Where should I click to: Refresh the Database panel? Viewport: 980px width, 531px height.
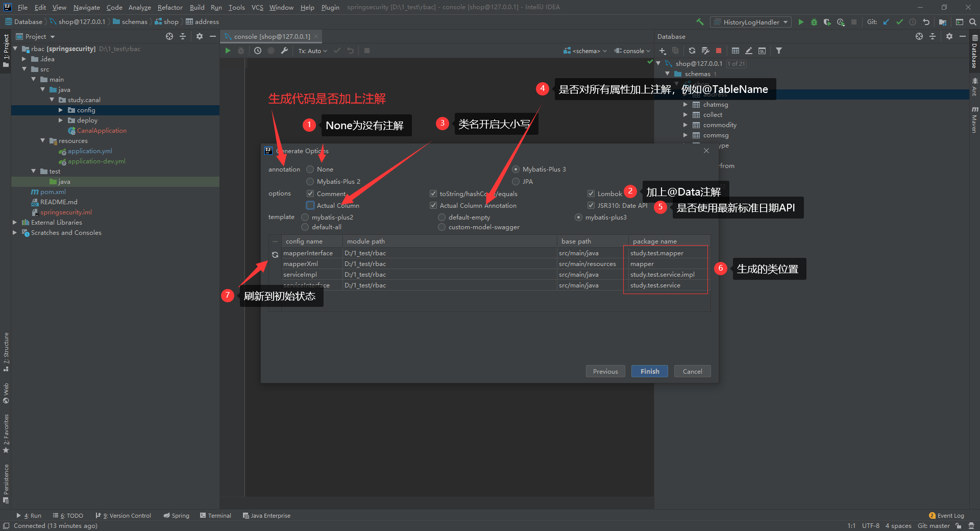pyautogui.click(x=692, y=51)
